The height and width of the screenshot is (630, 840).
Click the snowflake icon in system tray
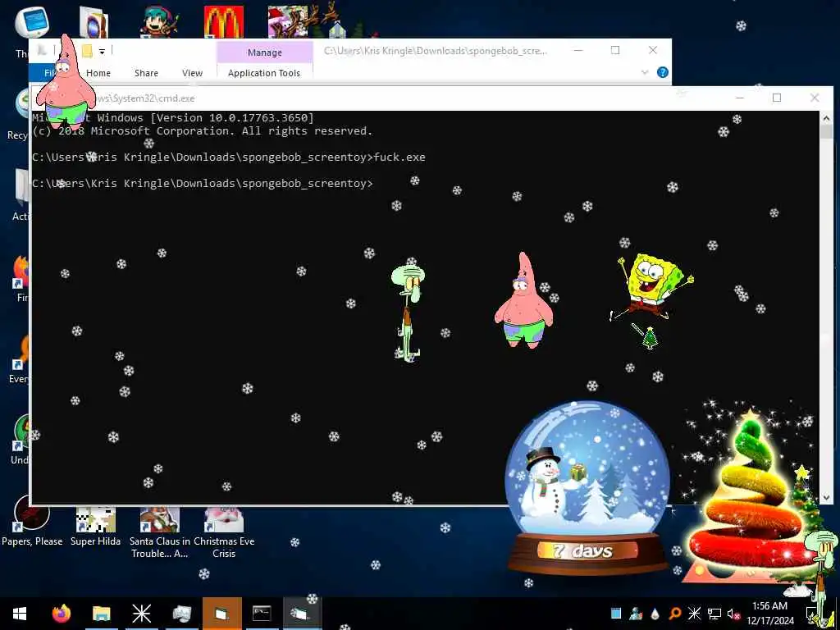point(694,614)
